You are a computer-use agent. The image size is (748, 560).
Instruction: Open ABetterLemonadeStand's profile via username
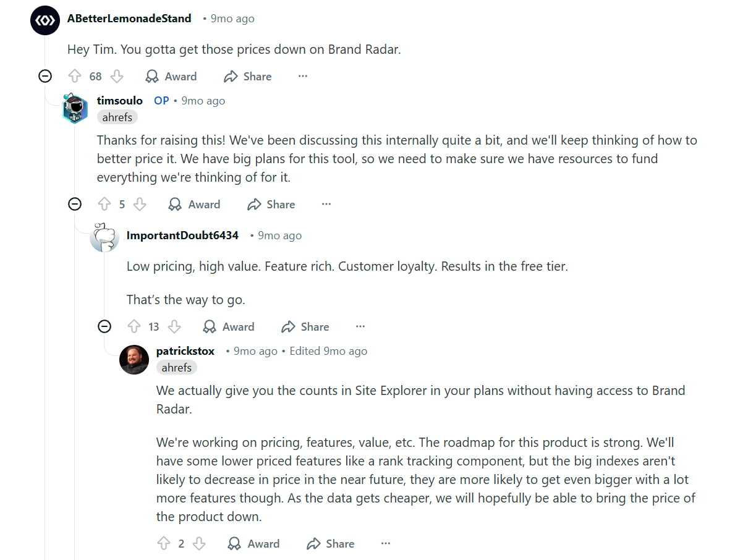[129, 18]
